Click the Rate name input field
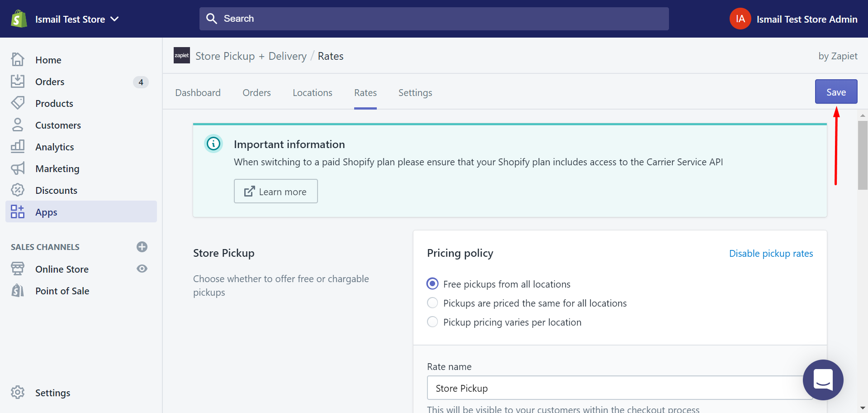The width and height of the screenshot is (868, 413). coord(620,388)
